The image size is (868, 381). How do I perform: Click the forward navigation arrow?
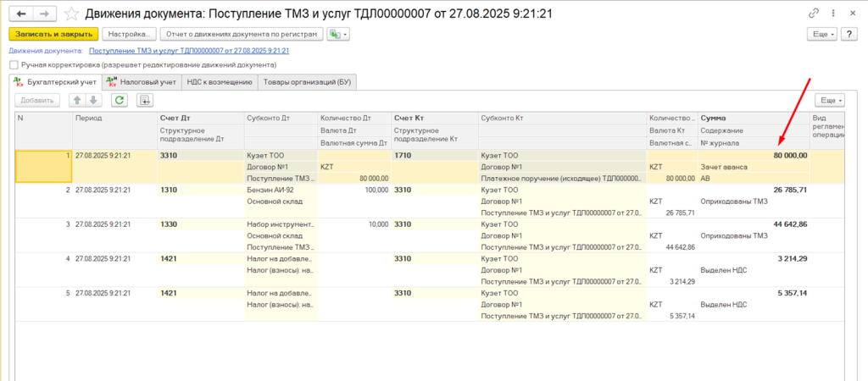[45, 14]
